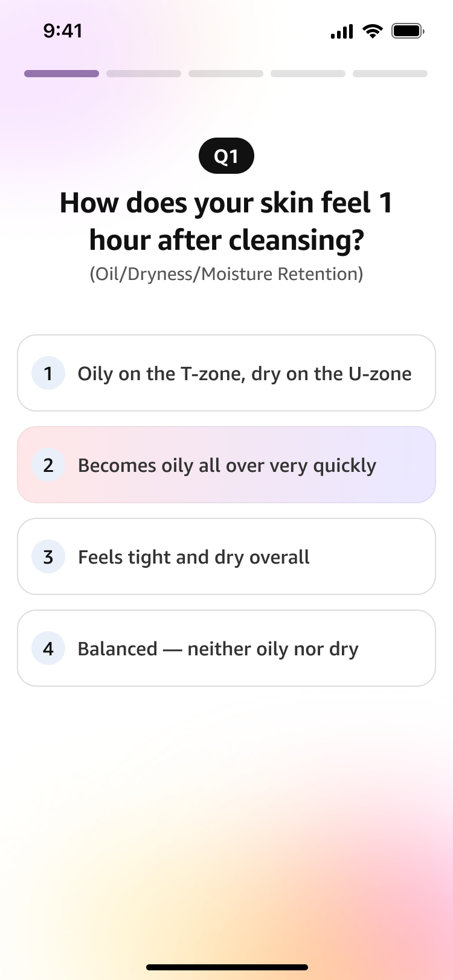453x980 pixels.
Task: Tap the fourth progress bar segment
Action: click(308, 74)
